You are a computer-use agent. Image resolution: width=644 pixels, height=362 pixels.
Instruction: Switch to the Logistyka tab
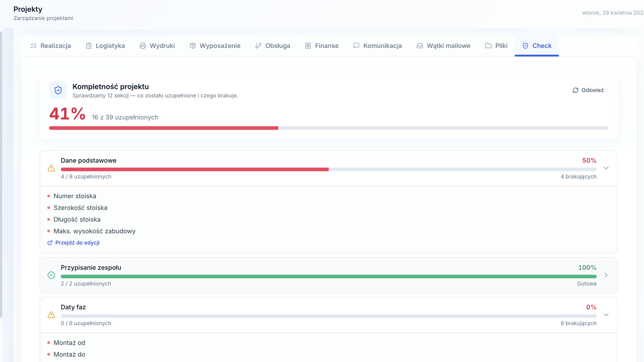click(x=105, y=46)
